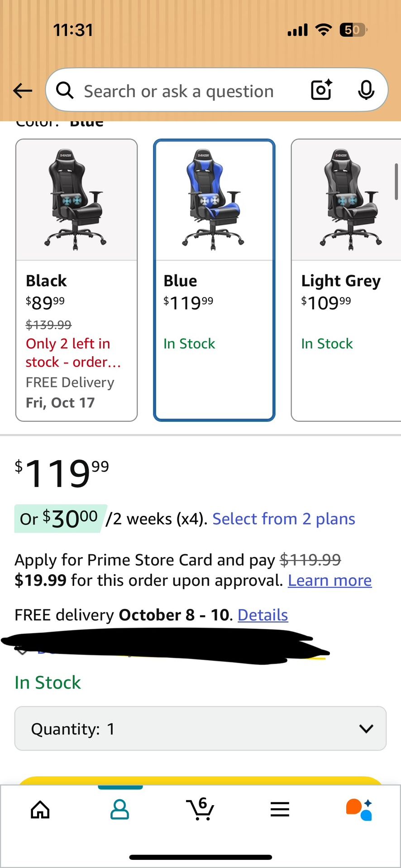The image size is (401, 868).
Task: Expand the Quantity dropdown
Action: click(x=200, y=728)
